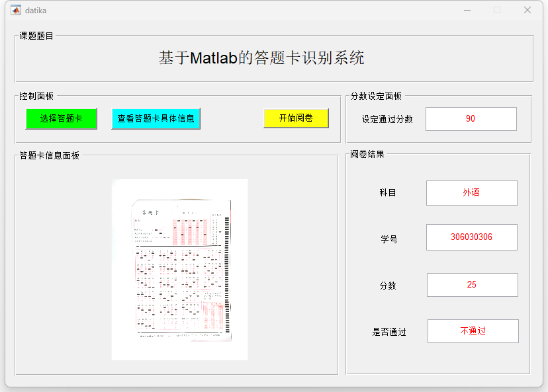This screenshot has height=392, width=548.
Task: Click the 分数设定面板 panel heading
Action: (x=376, y=96)
